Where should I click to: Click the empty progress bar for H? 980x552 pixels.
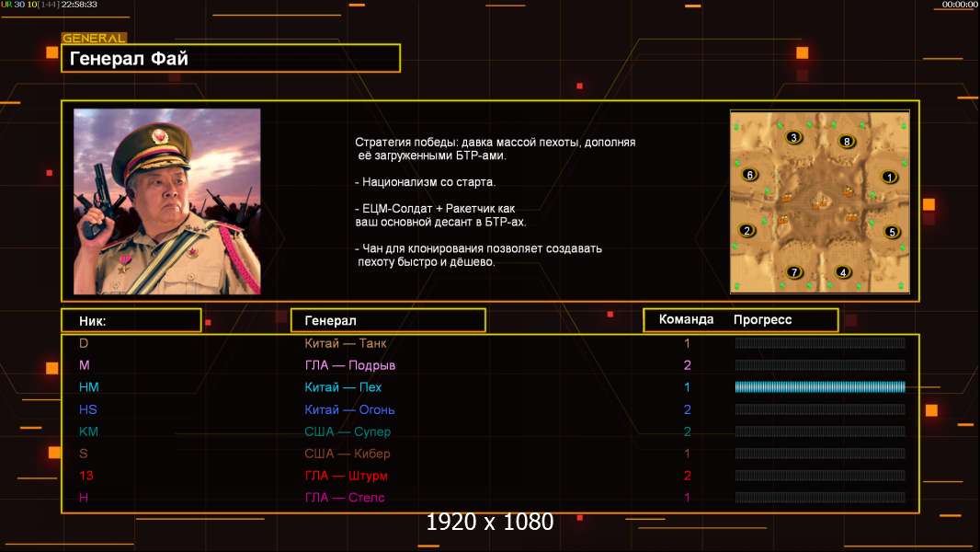point(820,498)
